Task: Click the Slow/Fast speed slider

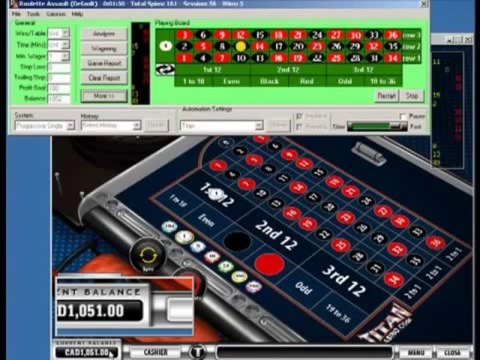Action: (x=377, y=126)
